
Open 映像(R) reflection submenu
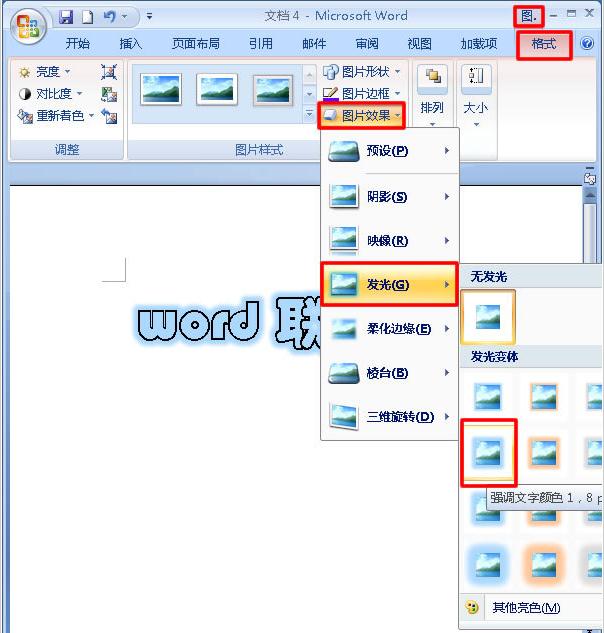390,241
